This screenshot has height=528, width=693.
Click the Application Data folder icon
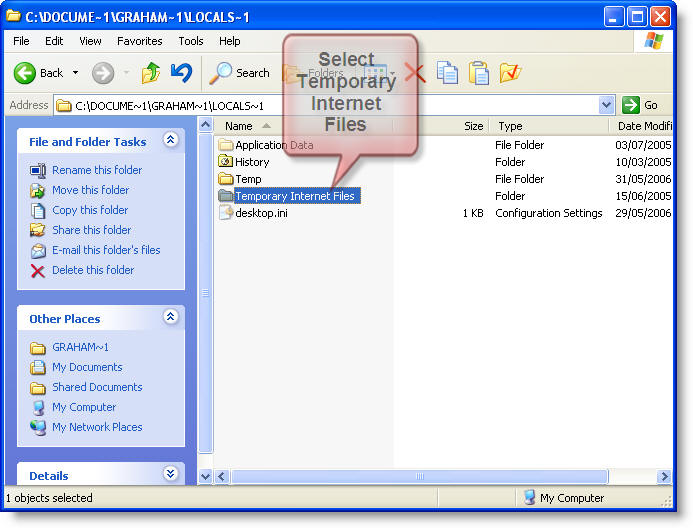226,144
